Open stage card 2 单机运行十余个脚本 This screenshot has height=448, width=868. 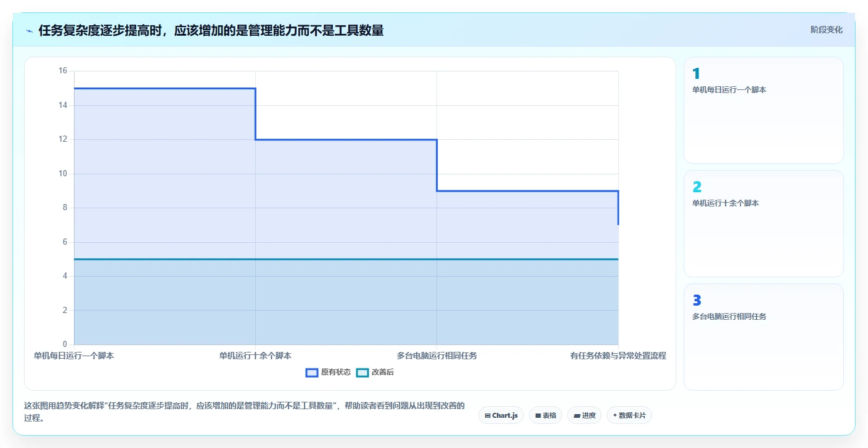[764, 224]
